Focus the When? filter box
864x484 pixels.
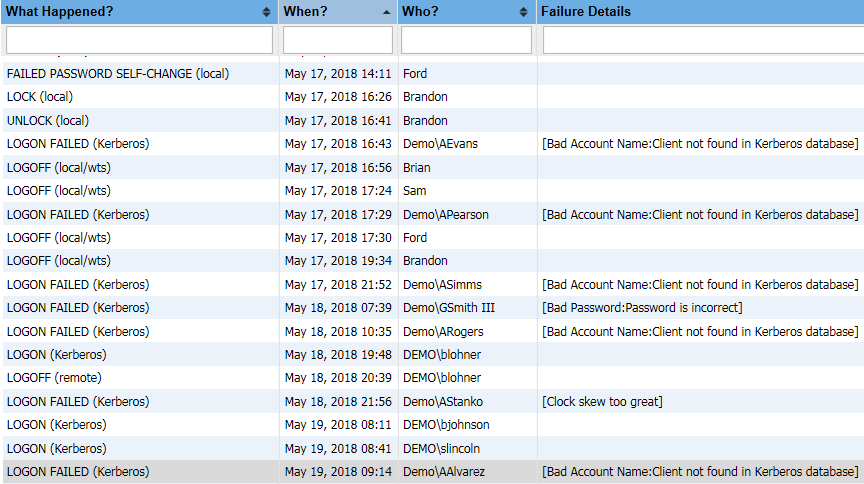338,40
